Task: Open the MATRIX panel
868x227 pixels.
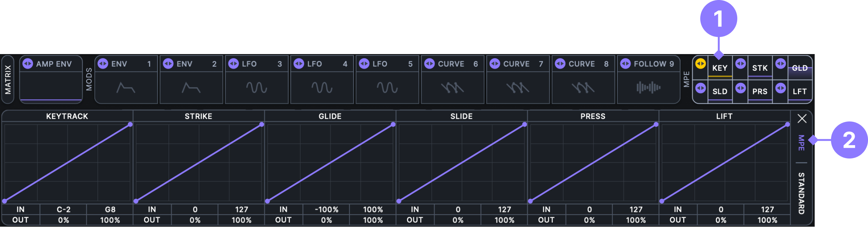Action: (8, 79)
